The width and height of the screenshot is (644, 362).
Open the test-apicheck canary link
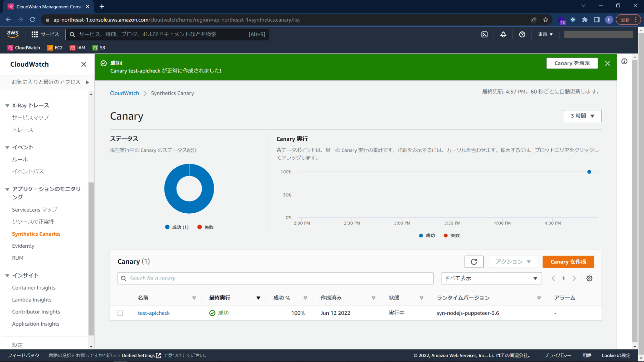(x=154, y=313)
